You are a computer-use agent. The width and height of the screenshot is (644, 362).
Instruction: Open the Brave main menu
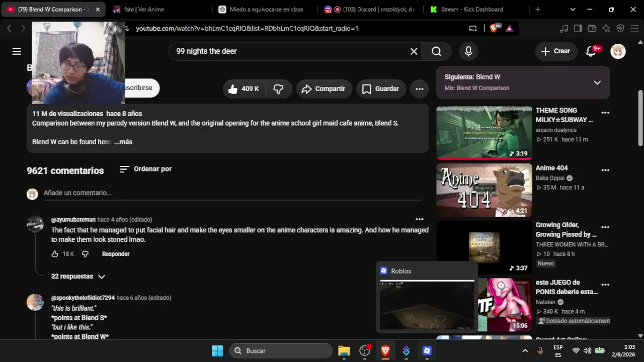(634, 29)
